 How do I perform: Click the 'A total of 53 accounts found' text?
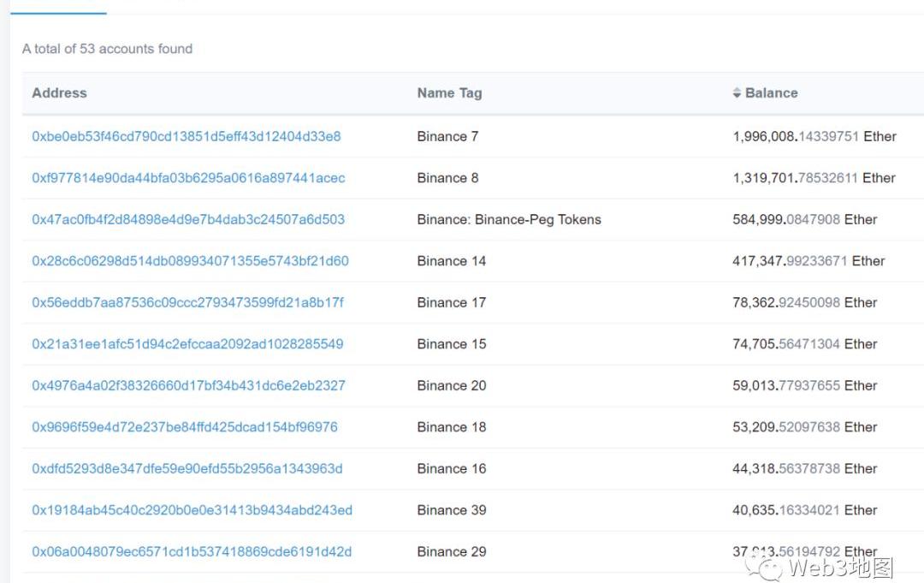(108, 49)
